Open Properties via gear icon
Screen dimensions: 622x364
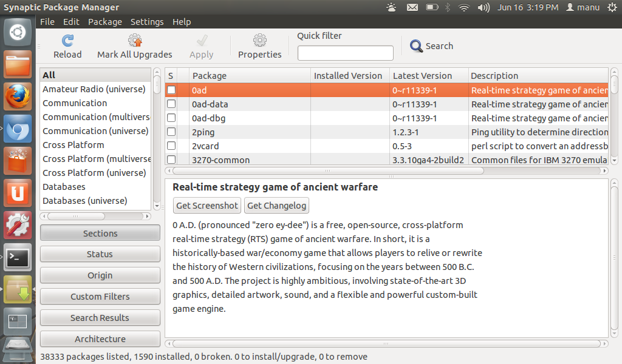(x=260, y=41)
